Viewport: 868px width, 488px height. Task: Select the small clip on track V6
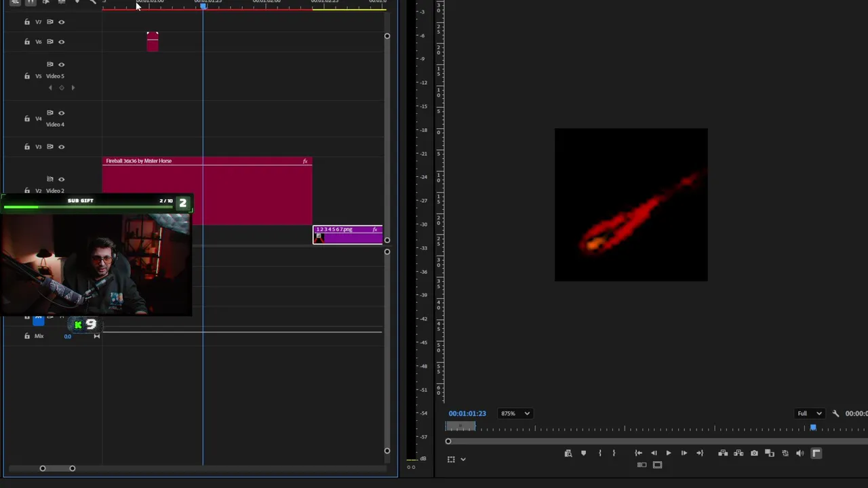(x=153, y=41)
